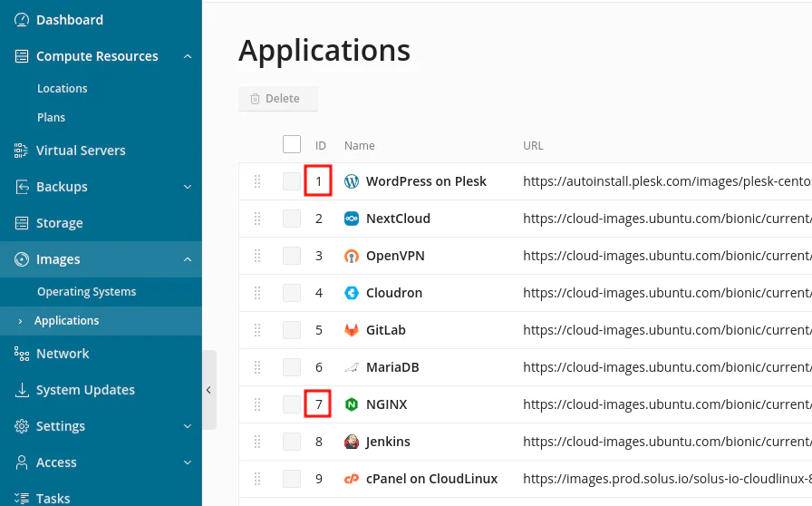The image size is (812, 506).
Task: Tick the MariaDB row checkbox
Action: pyautogui.click(x=292, y=367)
